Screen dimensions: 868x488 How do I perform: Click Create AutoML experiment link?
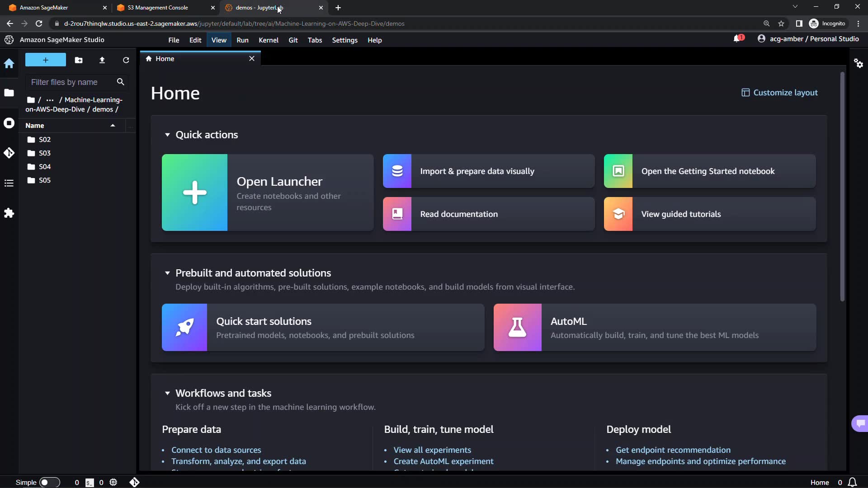pos(443,461)
